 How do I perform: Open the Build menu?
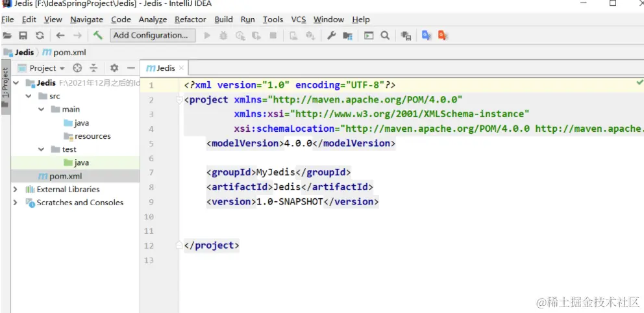[223, 19]
